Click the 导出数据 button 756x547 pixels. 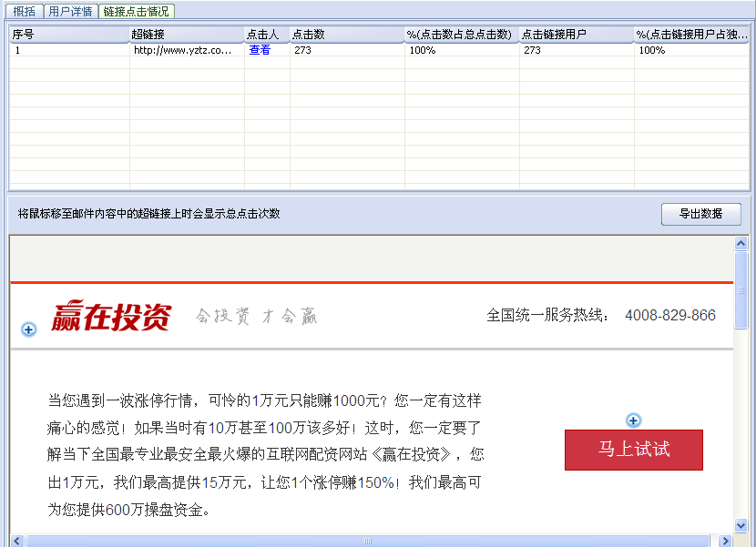[x=700, y=214]
